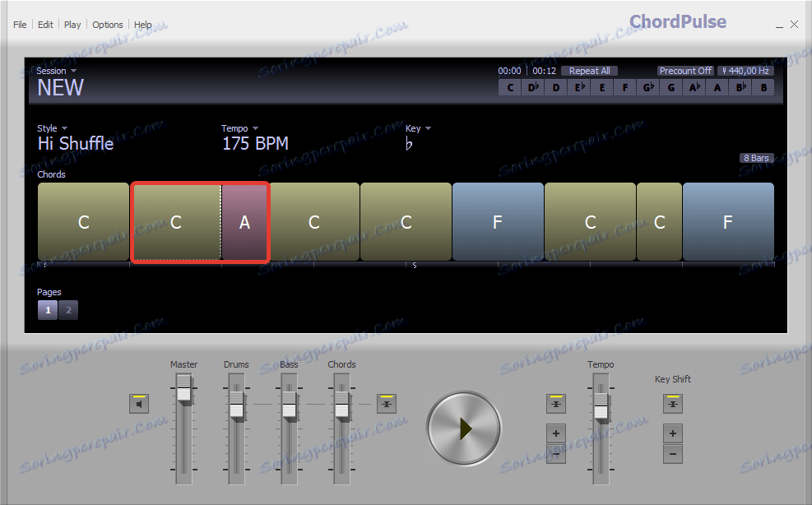Open the File menu
The width and height of the screenshot is (812, 505).
click(20, 25)
